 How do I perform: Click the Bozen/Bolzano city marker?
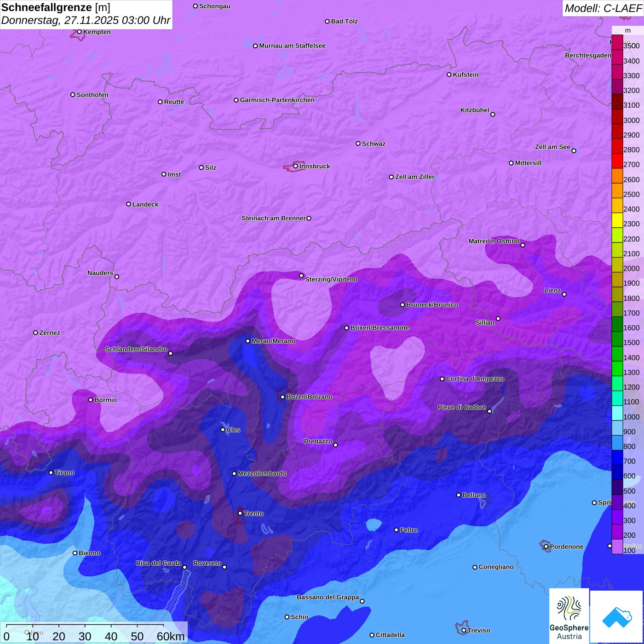(283, 397)
